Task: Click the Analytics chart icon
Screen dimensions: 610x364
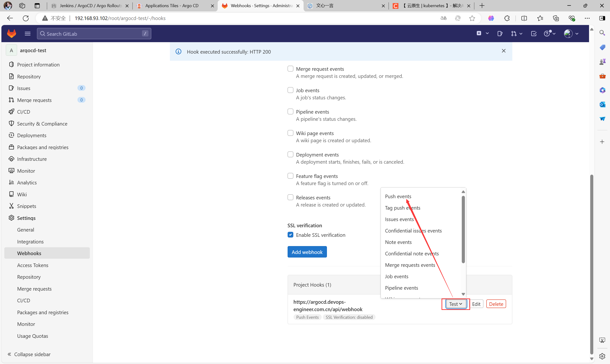Action: 11,182
